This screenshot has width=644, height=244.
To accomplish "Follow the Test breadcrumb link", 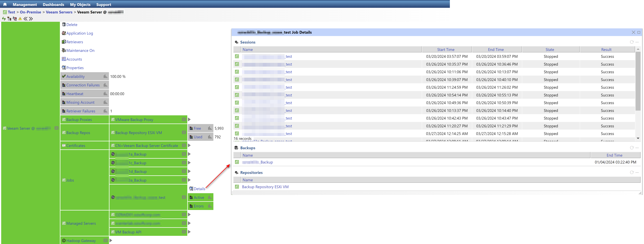I will (11, 12).
